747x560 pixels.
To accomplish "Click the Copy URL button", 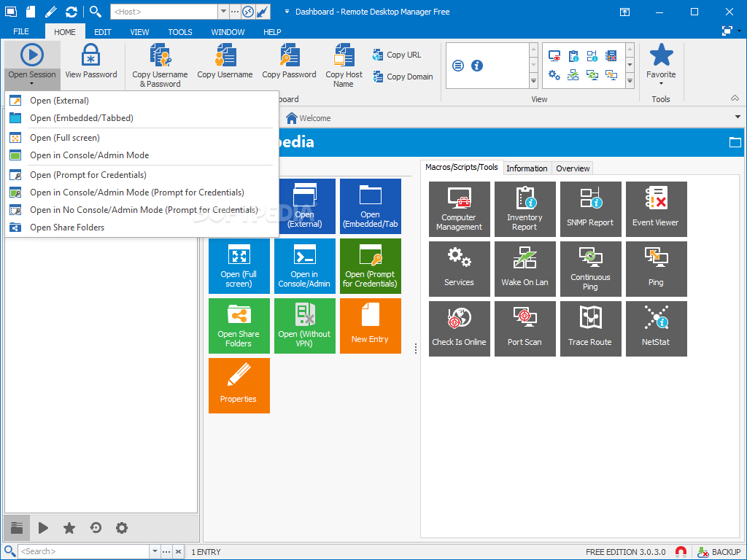I will [x=397, y=55].
